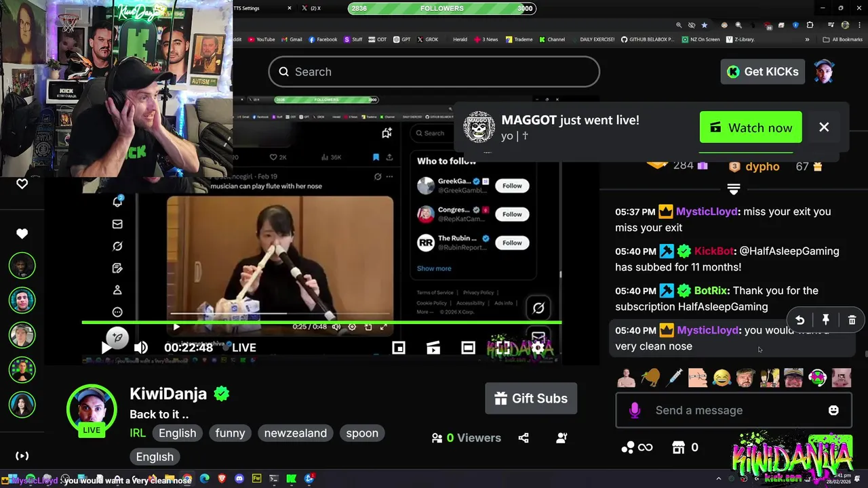
Task: Insert the syringe emote
Action: point(674,378)
